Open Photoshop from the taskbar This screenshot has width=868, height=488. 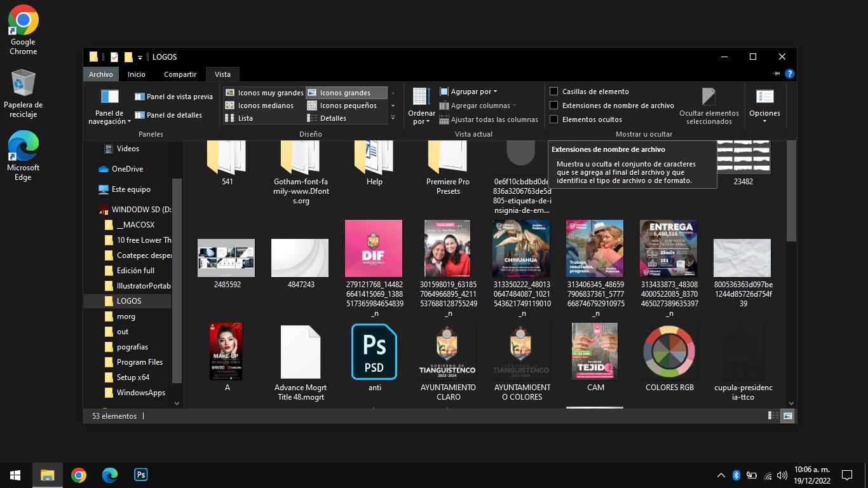coord(141,475)
